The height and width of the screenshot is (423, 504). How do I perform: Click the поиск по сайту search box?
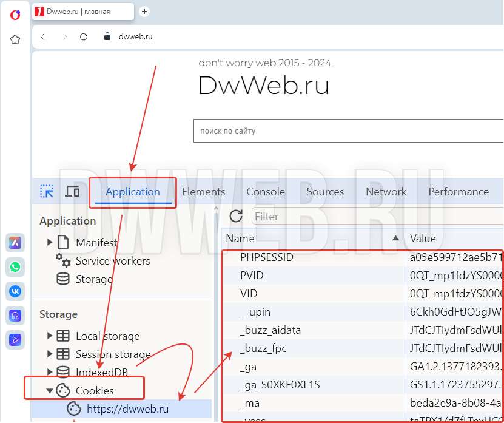click(x=348, y=130)
